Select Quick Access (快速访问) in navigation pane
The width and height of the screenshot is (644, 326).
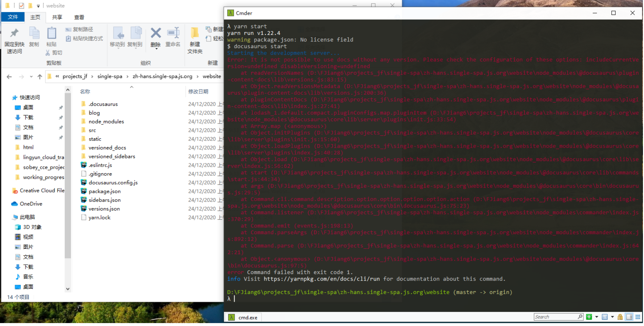[26, 98]
